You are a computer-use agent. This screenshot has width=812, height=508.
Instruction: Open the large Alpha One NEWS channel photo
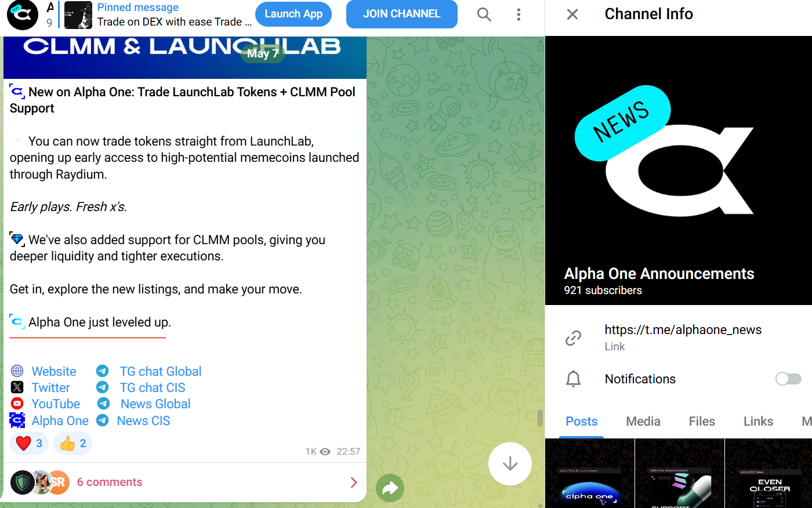(679, 170)
